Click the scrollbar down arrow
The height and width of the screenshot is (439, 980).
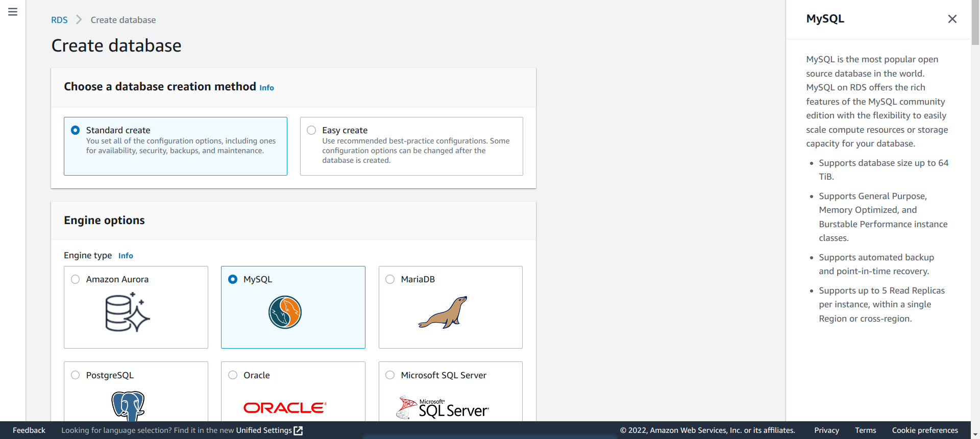click(975, 434)
